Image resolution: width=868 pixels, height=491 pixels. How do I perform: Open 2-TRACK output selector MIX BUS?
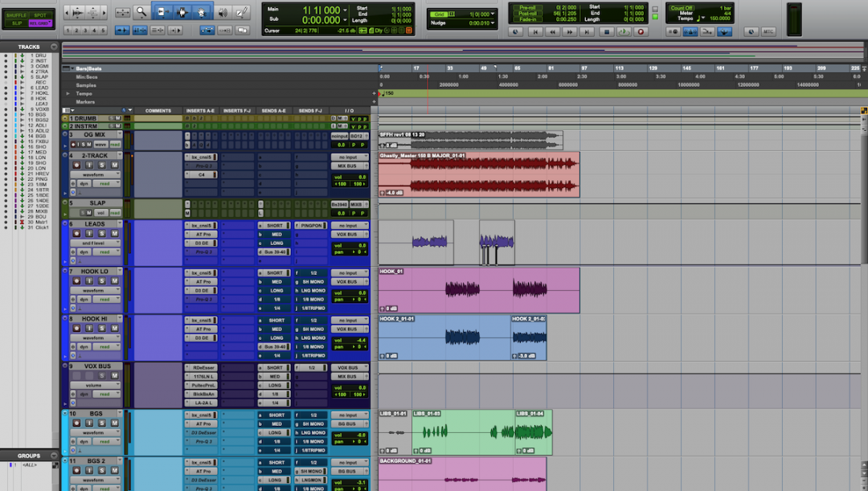pos(350,166)
